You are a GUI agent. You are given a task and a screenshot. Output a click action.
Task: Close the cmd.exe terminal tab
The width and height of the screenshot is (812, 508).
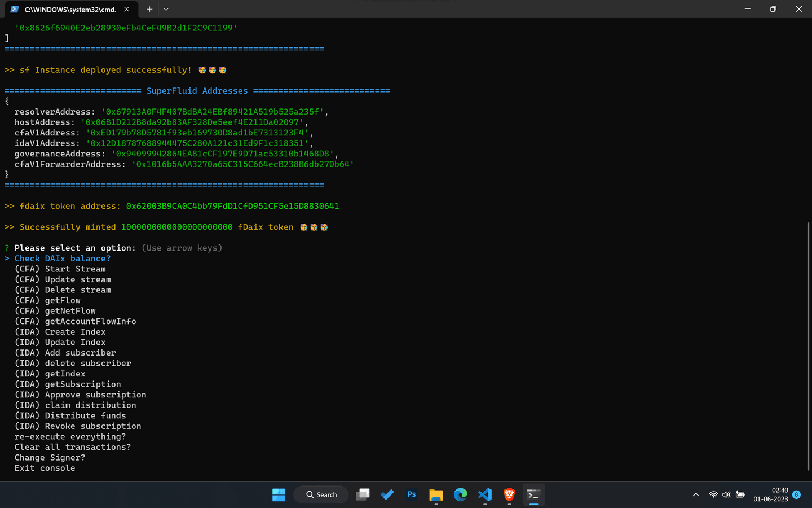tap(126, 9)
